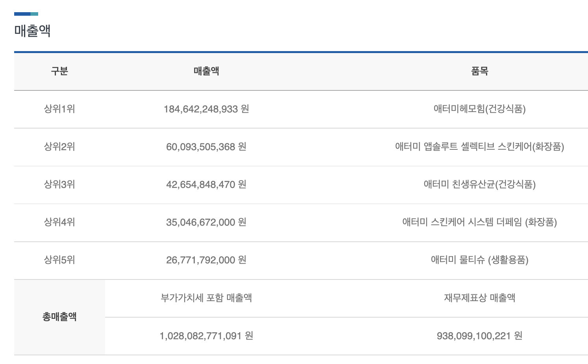Screen dimensions: 588x364
Task: Click the item 애터미헤모힘(건강식품)
Action: tap(479, 109)
